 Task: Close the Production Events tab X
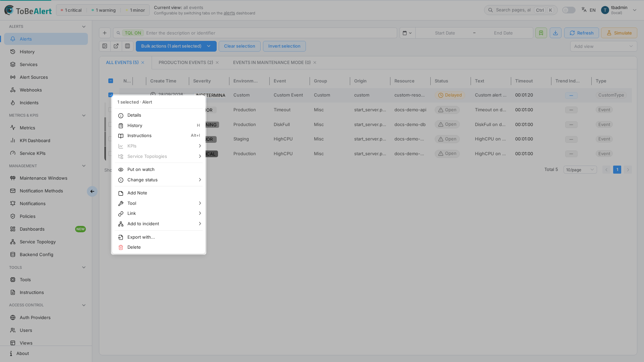click(x=217, y=63)
